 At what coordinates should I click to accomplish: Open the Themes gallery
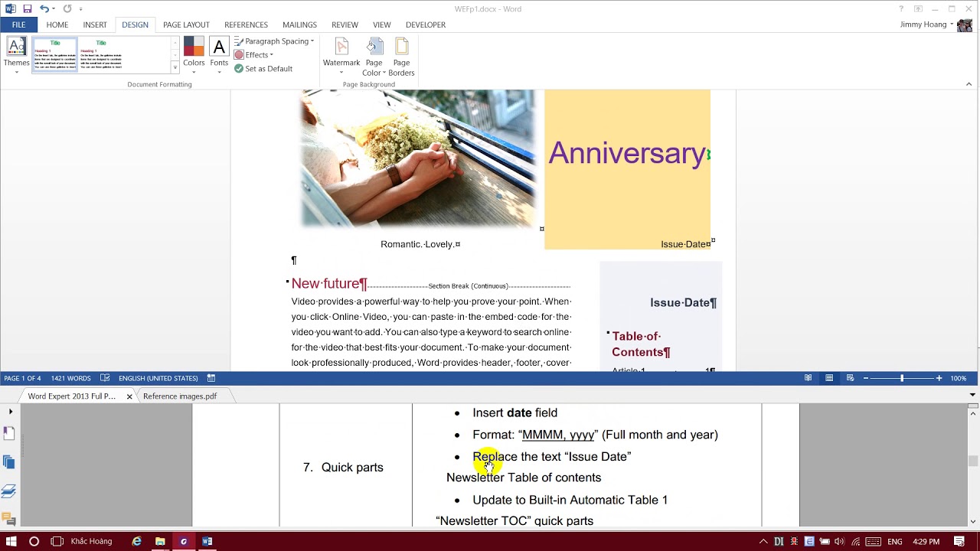[16, 56]
